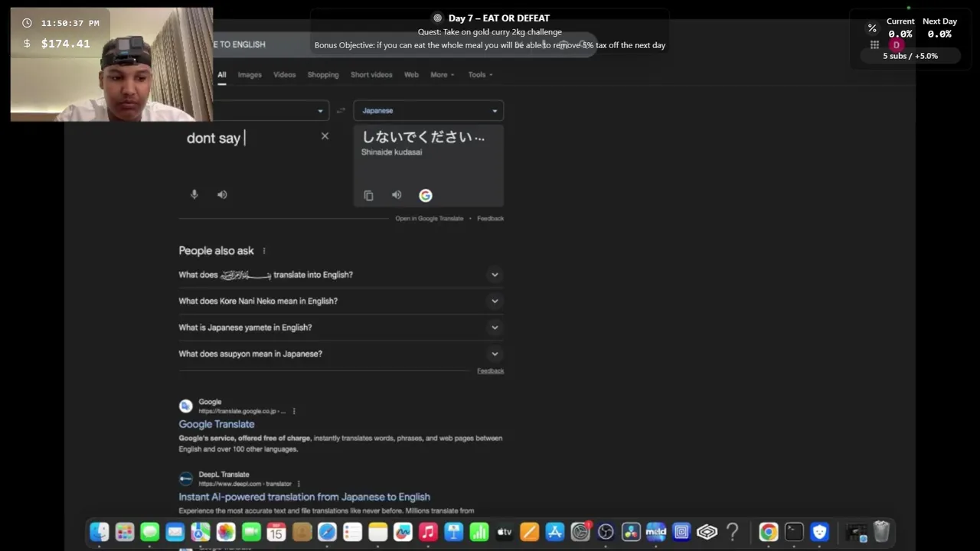Open Apple TV from the dock
Screen dimensions: 980x551
[x=505, y=532]
